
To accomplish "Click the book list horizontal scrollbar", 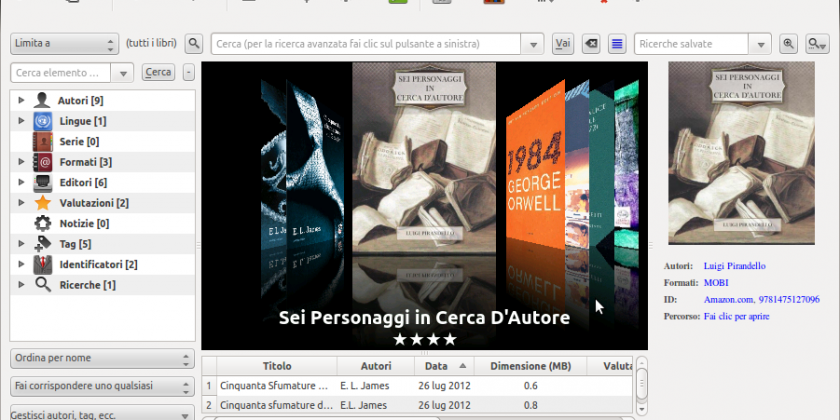I will 418,418.
